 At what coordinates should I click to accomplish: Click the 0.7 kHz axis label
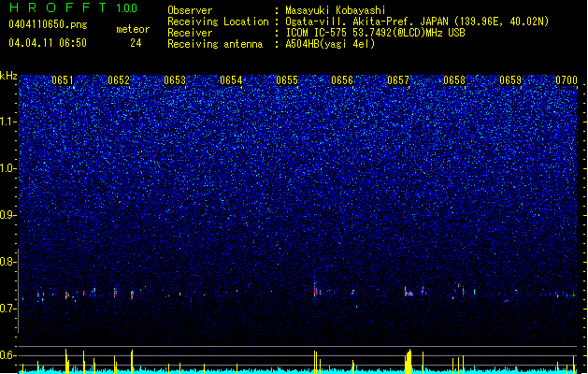[7, 309]
